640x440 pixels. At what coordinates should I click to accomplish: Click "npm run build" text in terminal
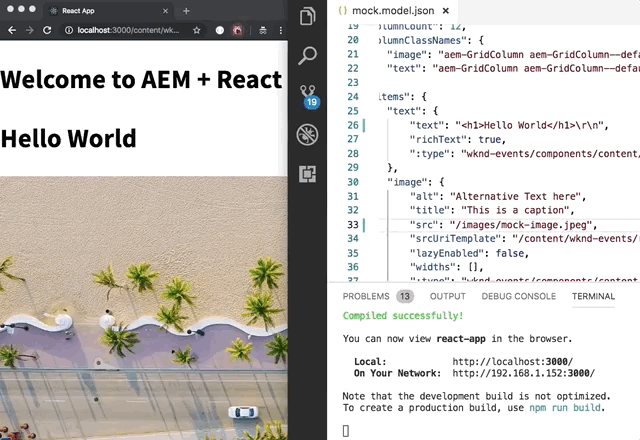[565, 408]
